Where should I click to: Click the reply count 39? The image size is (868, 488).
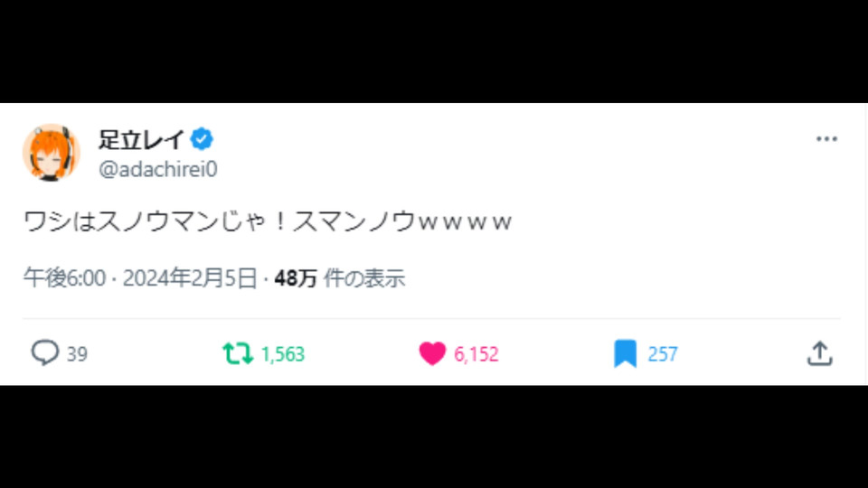(77, 354)
